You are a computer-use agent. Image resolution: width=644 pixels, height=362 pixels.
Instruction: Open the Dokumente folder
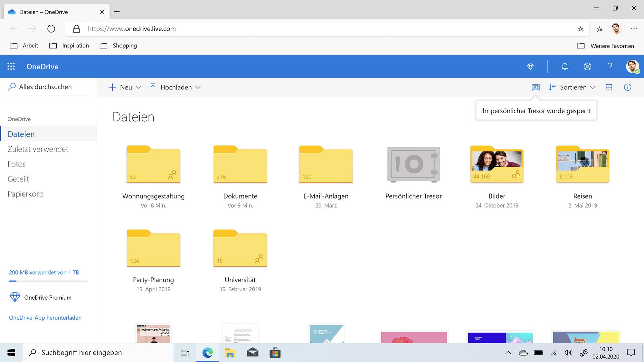(240, 165)
